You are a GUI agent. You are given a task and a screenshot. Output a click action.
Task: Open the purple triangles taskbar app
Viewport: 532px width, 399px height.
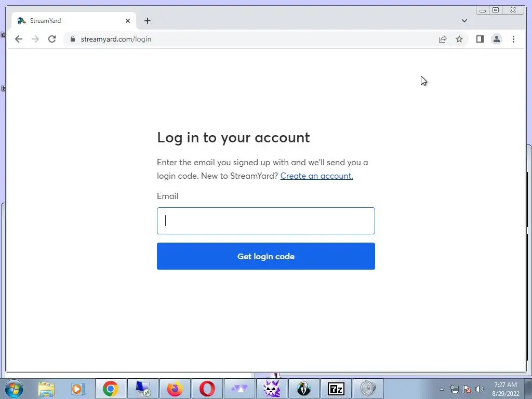(x=239, y=389)
